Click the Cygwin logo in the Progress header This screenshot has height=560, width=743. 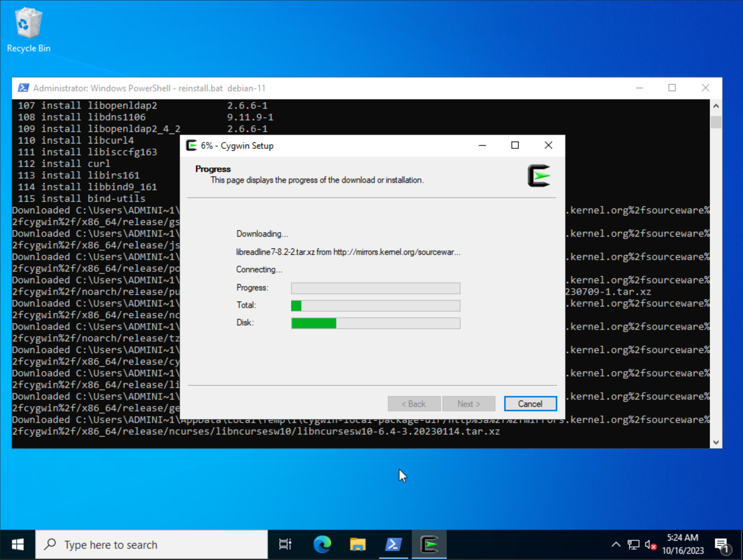click(x=539, y=176)
